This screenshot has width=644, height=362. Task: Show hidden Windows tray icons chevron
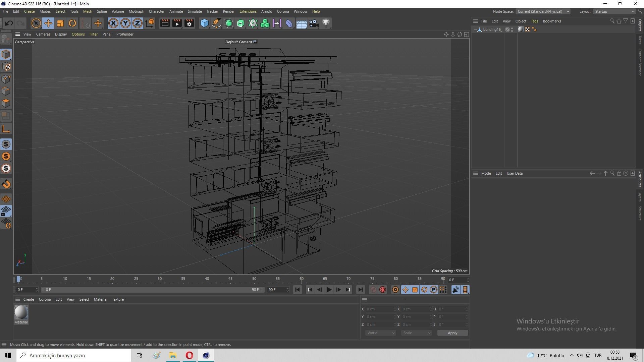pos(572,356)
